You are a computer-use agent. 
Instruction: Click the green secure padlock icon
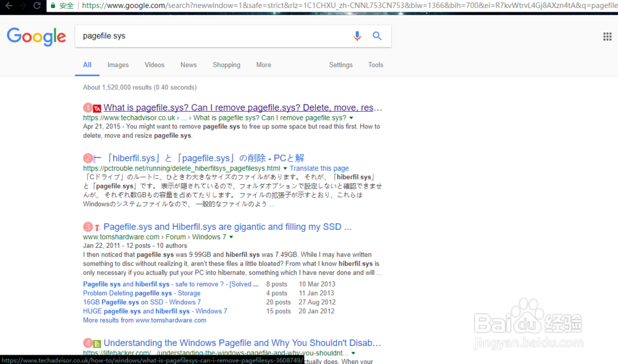pyautogui.click(x=53, y=6)
